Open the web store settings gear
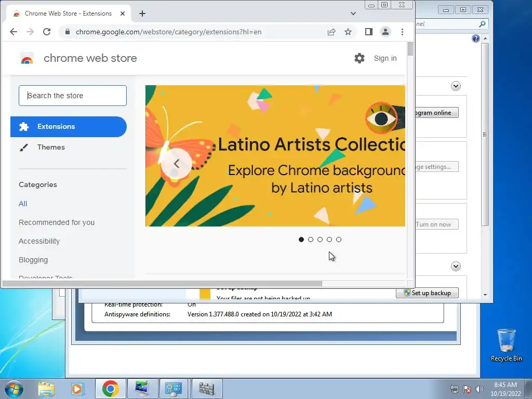Viewport: 532px width, 399px height. pos(360,58)
